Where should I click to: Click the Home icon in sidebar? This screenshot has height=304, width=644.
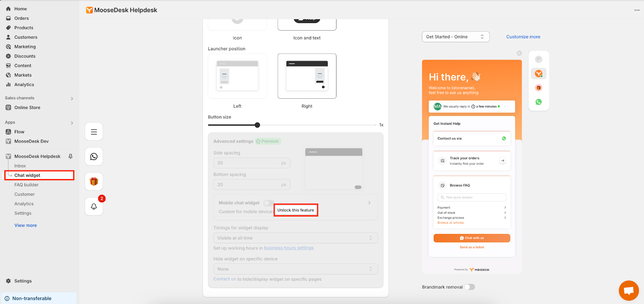[8, 9]
